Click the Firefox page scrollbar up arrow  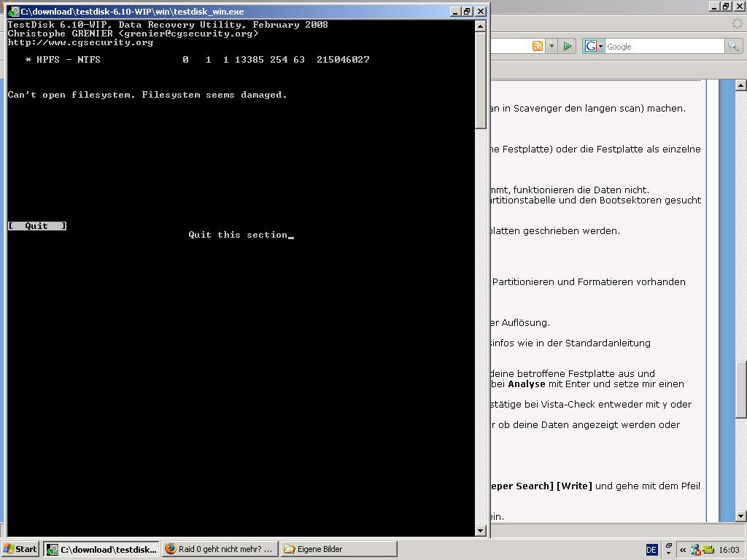click(x=740, y=85)
